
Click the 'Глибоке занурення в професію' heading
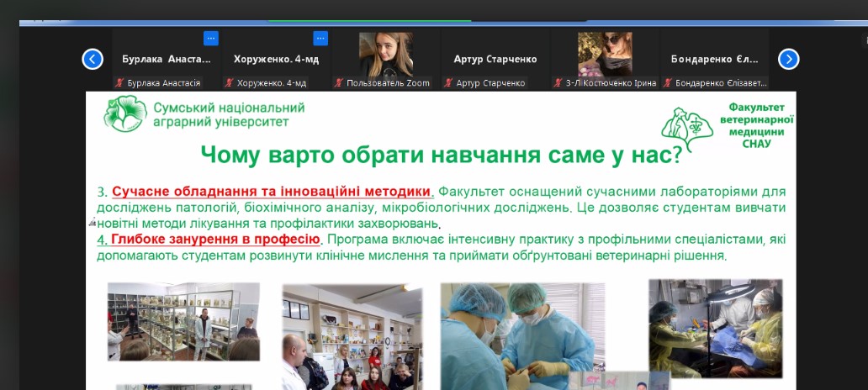coord(216,240)
